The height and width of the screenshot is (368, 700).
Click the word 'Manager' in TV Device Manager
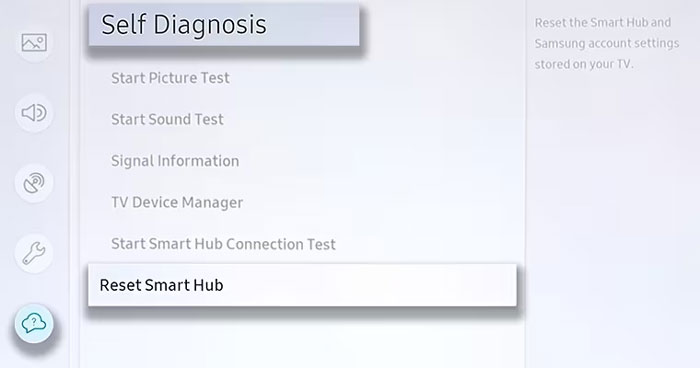212,203
